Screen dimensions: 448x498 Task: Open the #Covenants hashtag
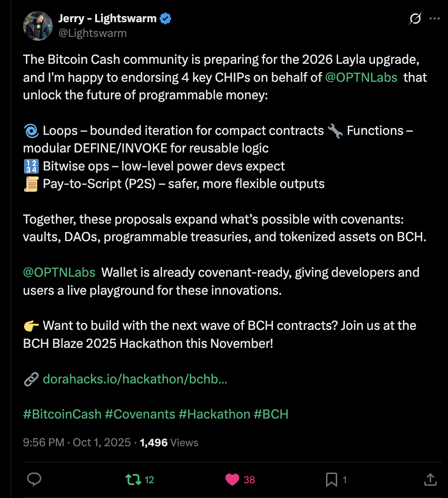click(140, 414)
